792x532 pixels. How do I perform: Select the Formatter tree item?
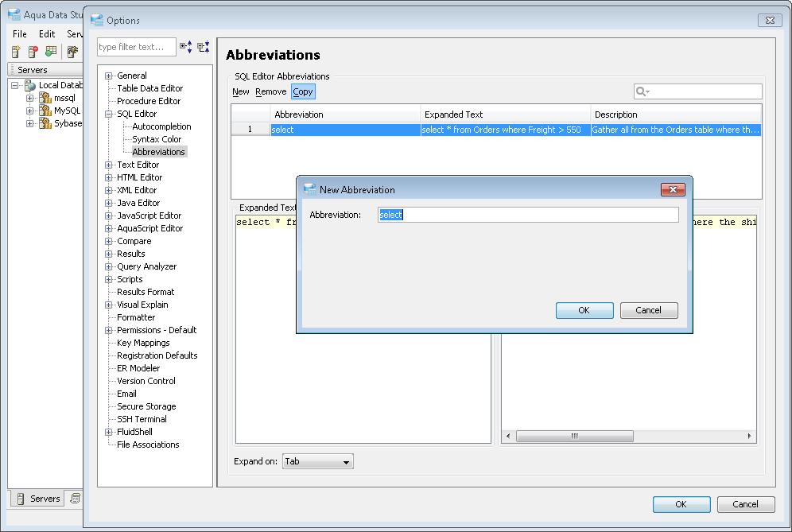(136, 318)
